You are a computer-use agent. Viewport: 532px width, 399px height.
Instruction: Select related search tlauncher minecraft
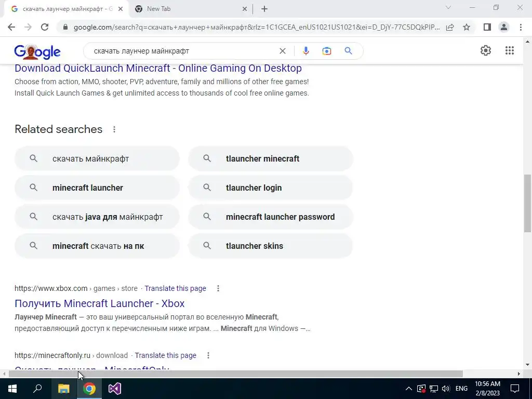pyautogui.click(x=271, y=158)
